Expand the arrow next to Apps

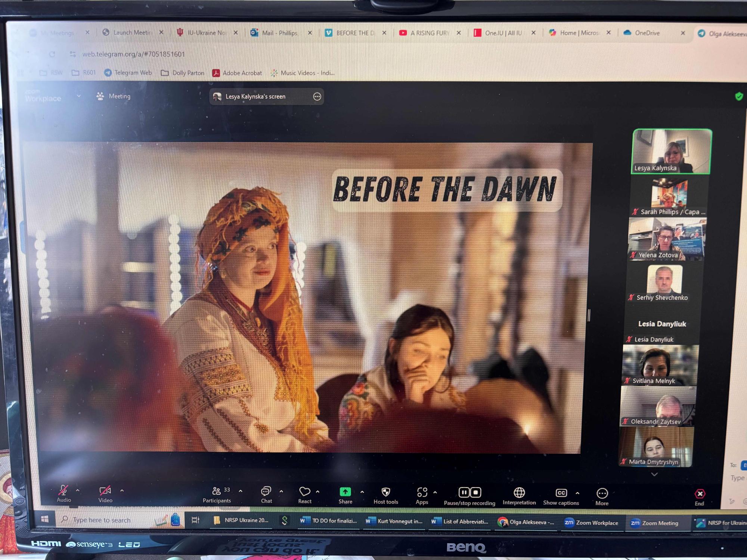tap(435, 492)
